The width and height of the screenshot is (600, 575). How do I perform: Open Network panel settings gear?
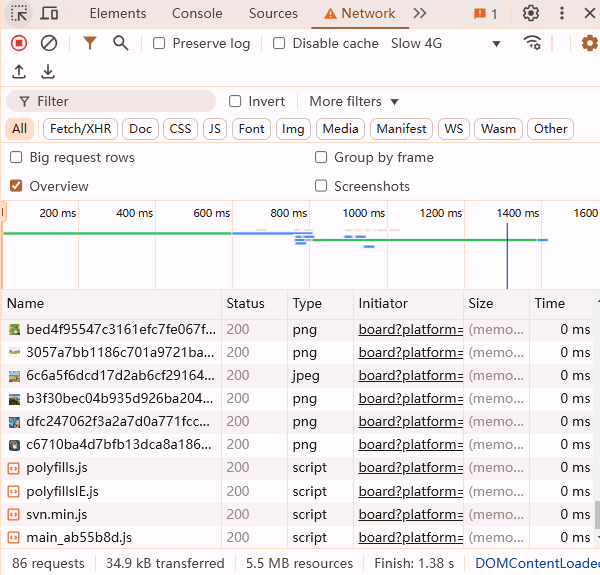click(590, 43)
